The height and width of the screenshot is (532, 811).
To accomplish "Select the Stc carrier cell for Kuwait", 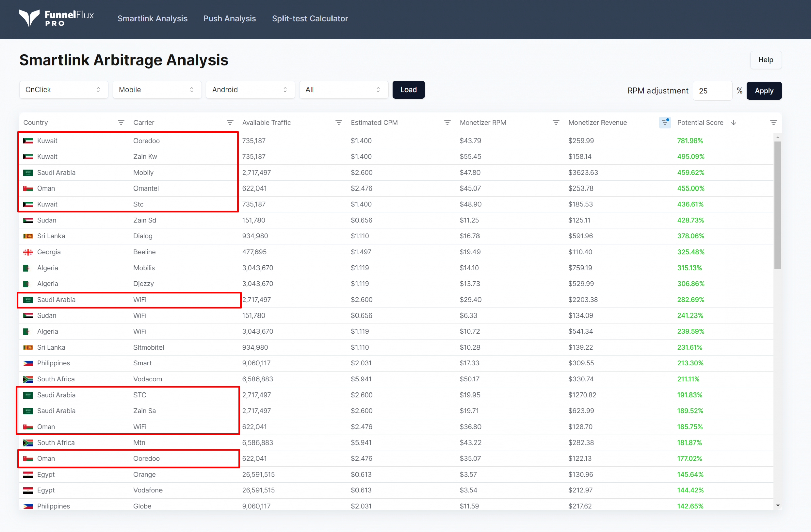I will (138, 204).
